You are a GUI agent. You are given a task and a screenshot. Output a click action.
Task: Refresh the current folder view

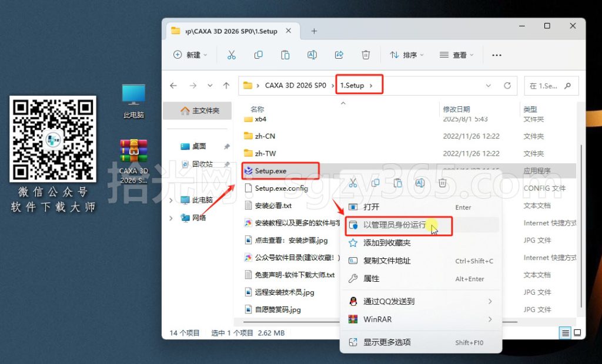(507, 86)
